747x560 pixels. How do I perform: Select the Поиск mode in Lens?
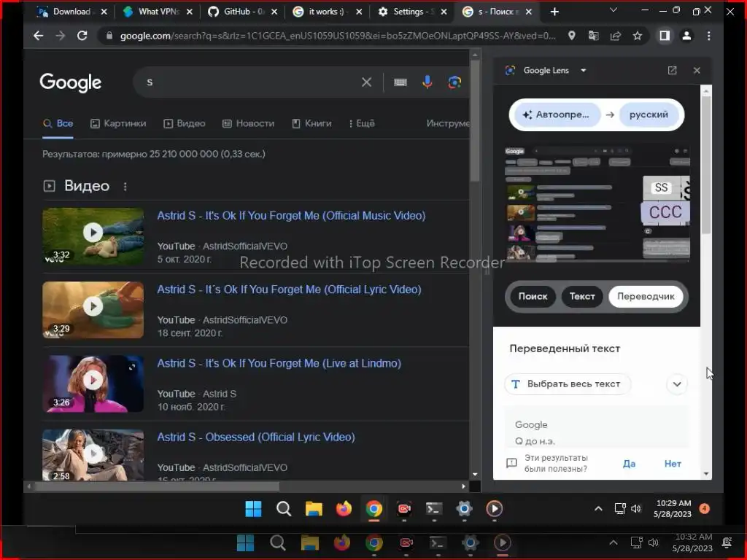[x=533, y=297]
